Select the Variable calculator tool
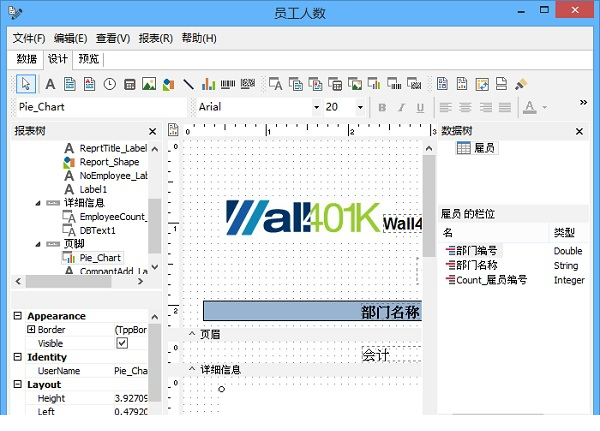600x431 pixels. 130,84
